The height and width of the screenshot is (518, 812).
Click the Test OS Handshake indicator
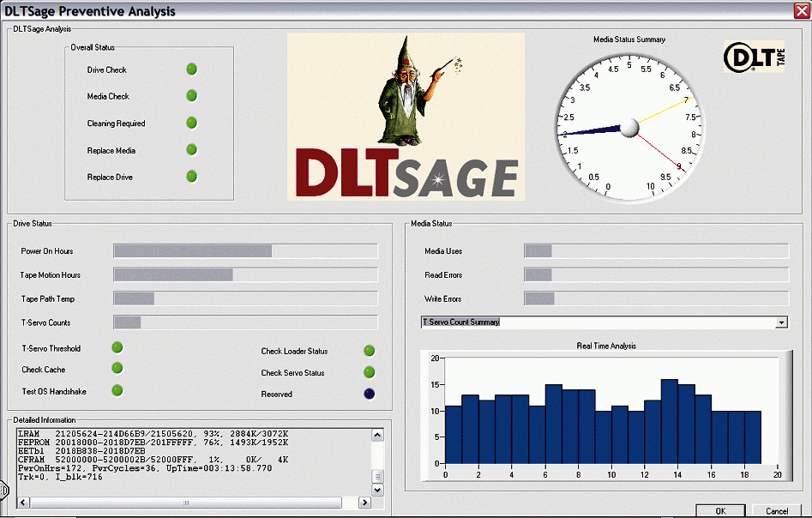(x=117, y=390)
